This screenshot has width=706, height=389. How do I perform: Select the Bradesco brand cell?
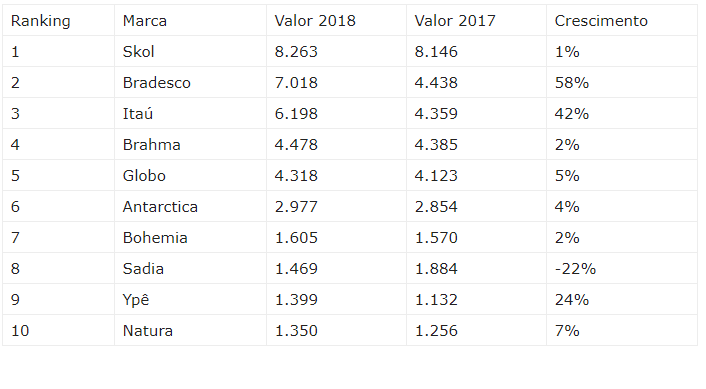point(190,83)
